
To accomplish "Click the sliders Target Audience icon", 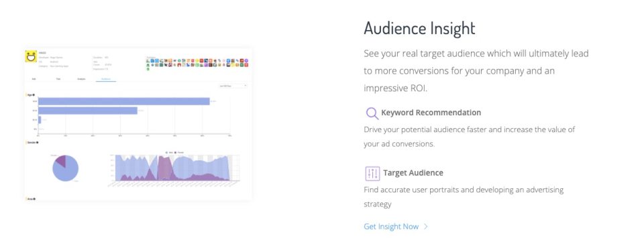I will click(x=372, y=174).
